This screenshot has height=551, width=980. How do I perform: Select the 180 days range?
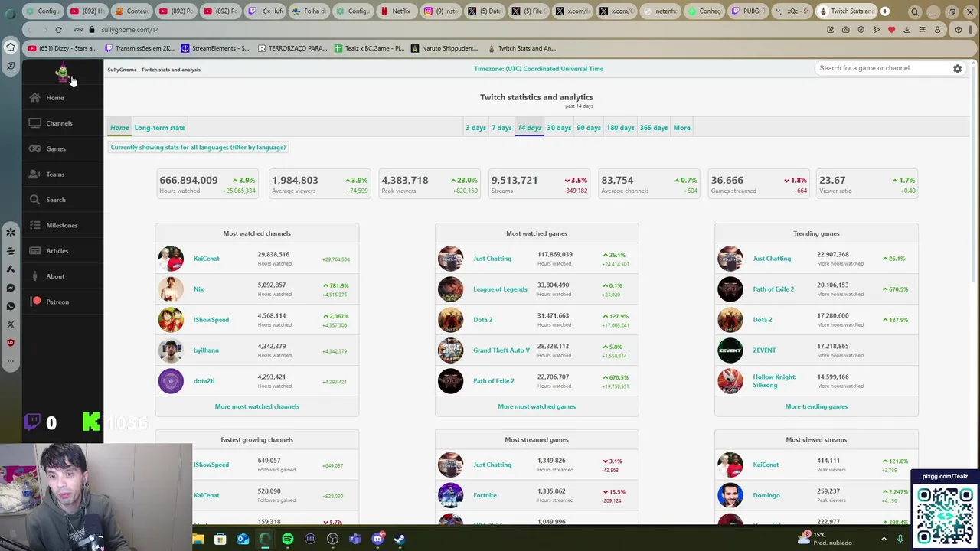pos(620,128)
